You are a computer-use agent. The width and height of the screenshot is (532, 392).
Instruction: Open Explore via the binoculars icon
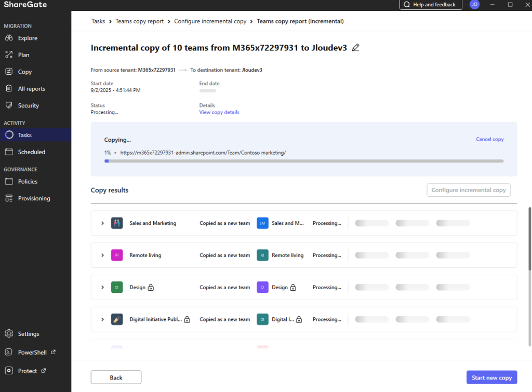pyautogui.click(x=9, y=37)
